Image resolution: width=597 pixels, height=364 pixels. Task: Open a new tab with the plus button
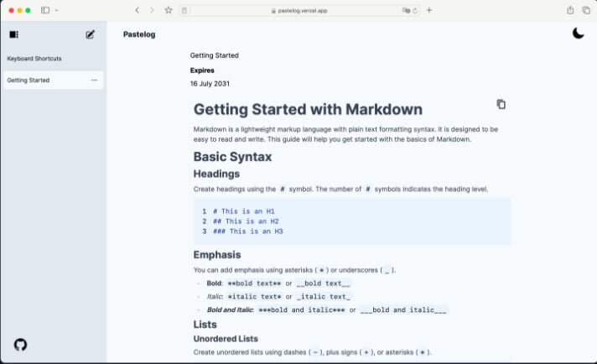coord(429,10)
